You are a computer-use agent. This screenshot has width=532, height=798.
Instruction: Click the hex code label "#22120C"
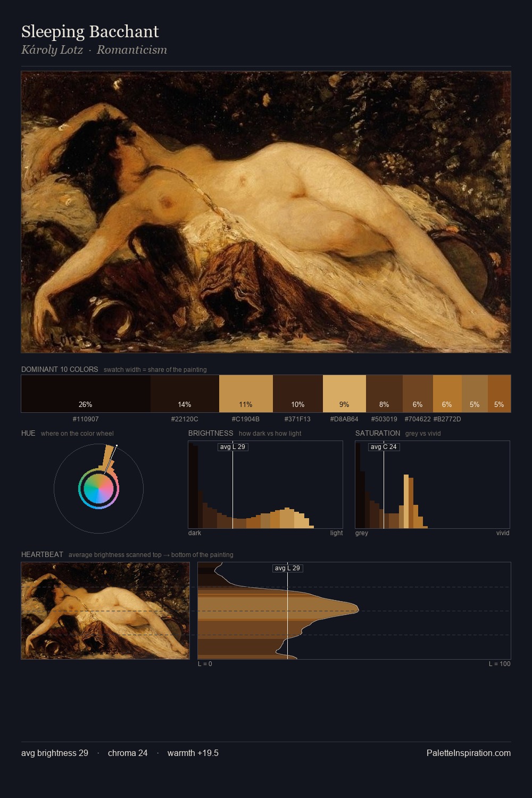[185, 419]
